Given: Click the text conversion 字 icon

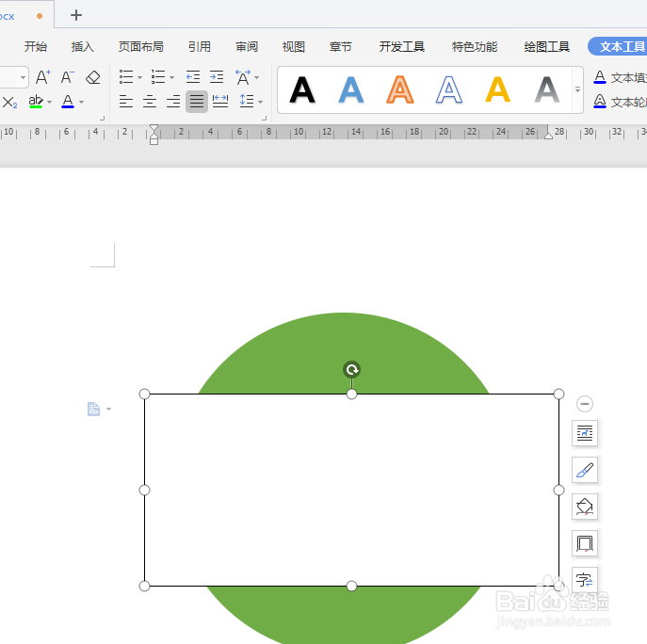Looking at the screenshot, I should (585, 580).
